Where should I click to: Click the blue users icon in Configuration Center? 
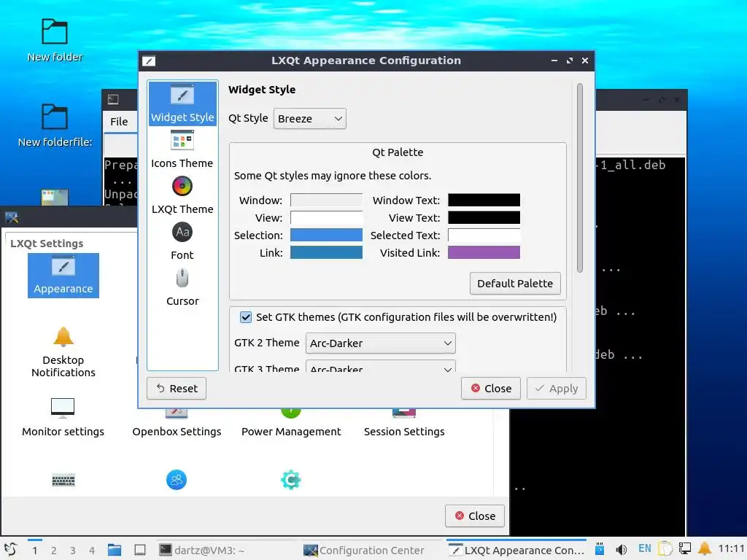[177, 480]
